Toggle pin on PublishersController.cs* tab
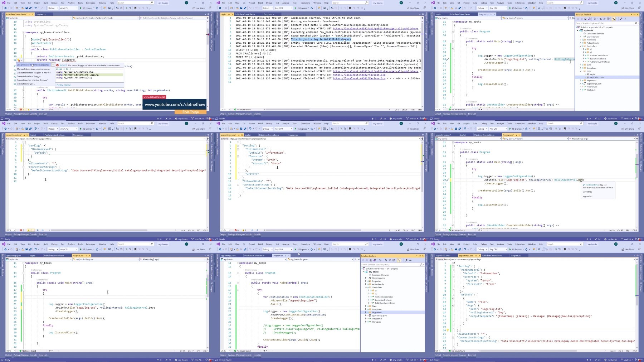Image resolution: width=644 pixels, height=362 pixels. click(29, 14)
